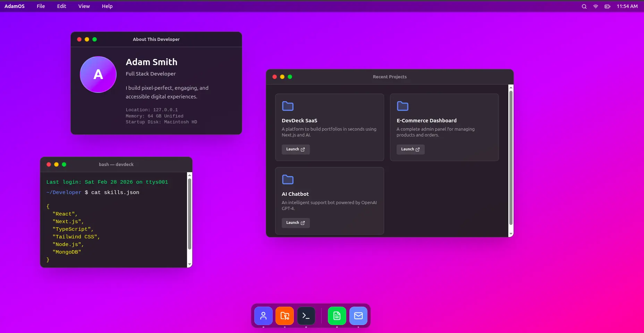Open the projects folder icon in dock

(x=285, y=316)
